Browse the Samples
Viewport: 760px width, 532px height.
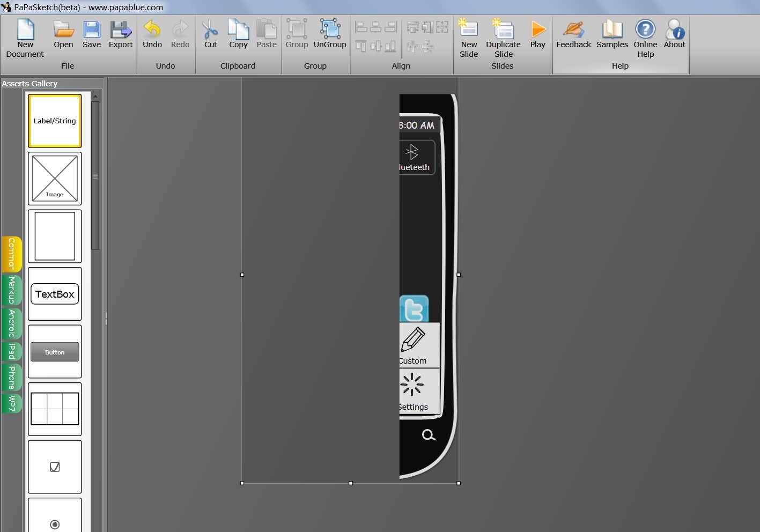(612, 34)
